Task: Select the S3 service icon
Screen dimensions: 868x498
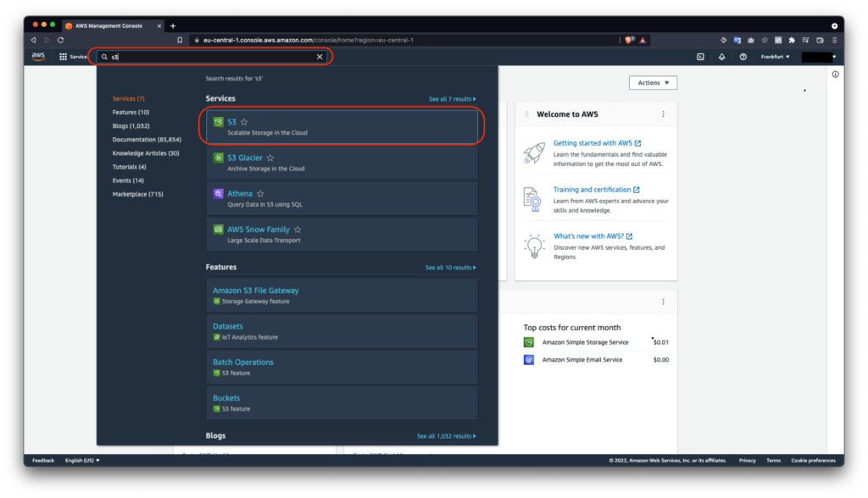Action: 220,122
